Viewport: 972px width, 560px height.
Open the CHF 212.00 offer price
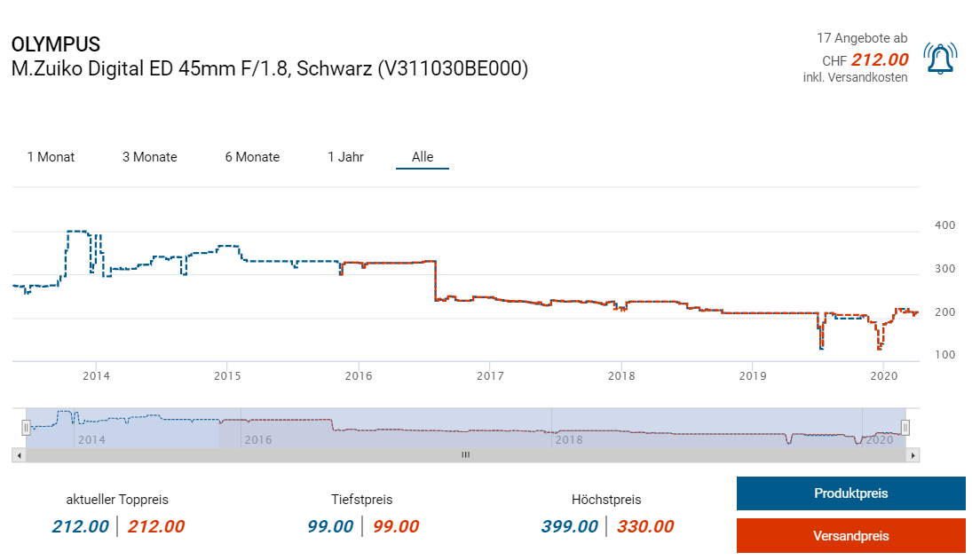[879, 60]
